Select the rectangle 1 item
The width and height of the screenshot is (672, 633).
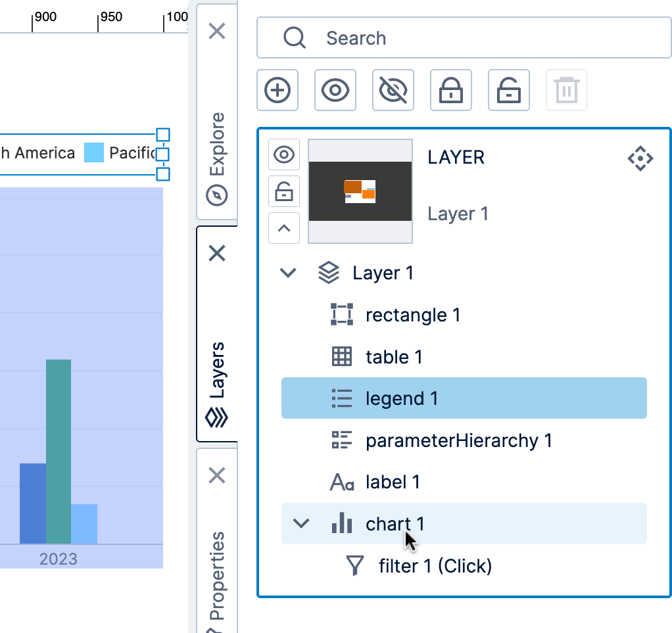pyautogui.click(x=413, y=316)
